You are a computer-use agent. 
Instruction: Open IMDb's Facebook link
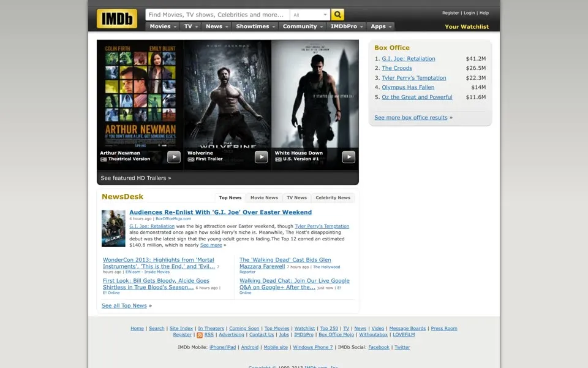pyautogui.click(x=379, y=347)
